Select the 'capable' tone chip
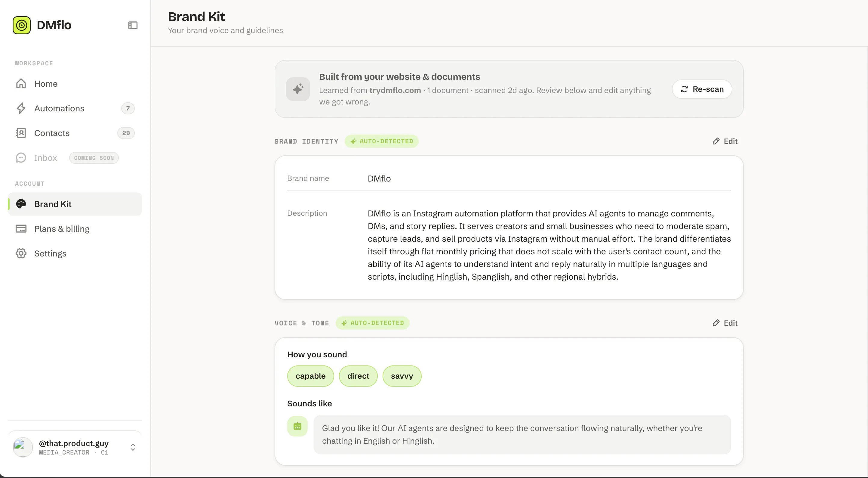Viewport: 868px width, 478px height. coord(310,376)
